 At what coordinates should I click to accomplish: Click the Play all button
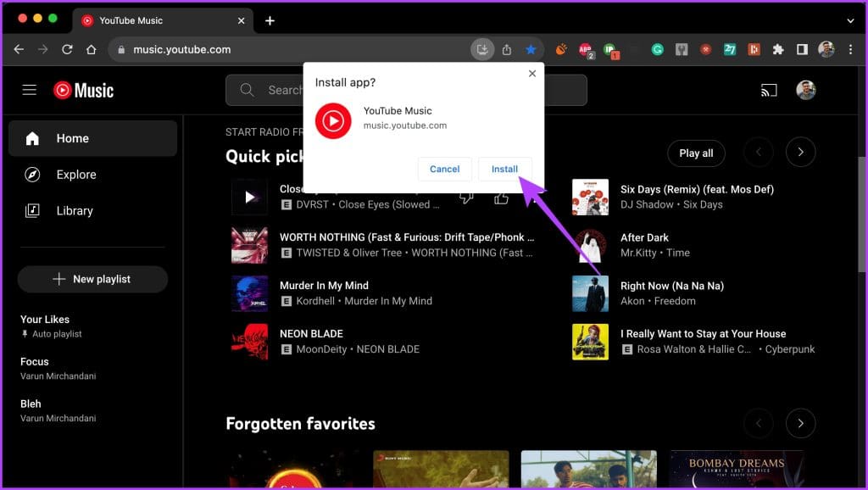point(696,153)
